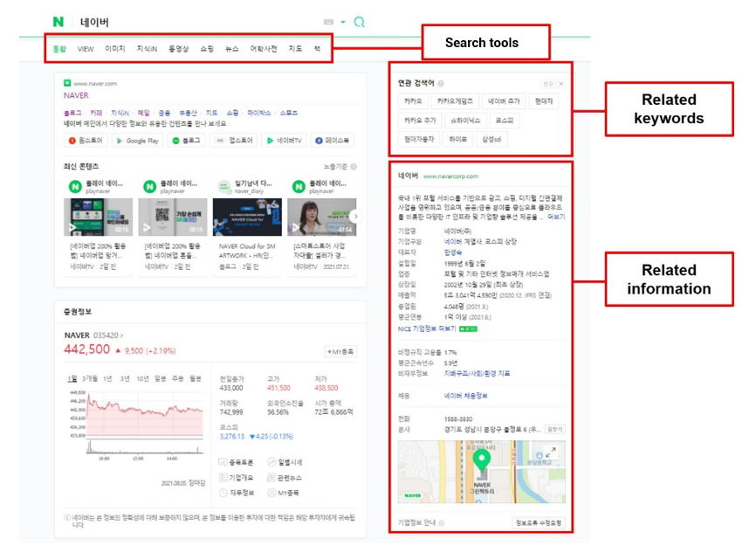Select the 1일 chart period

(x=72, y=379)
